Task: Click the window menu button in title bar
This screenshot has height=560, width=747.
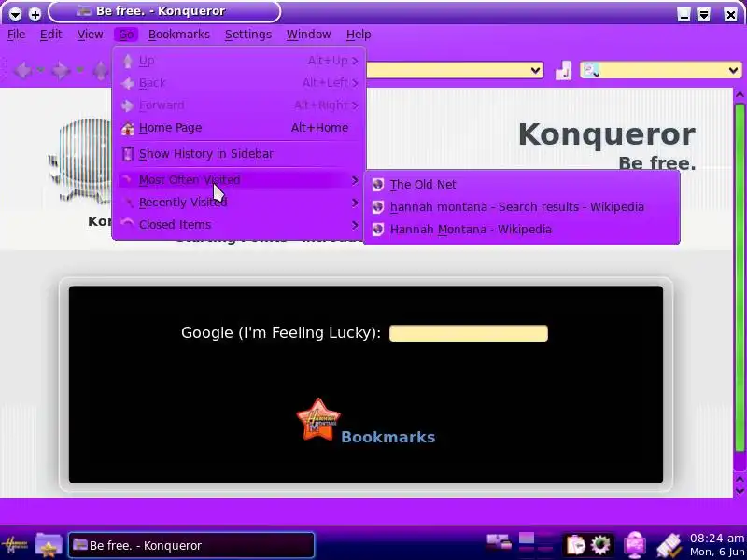Action: 15,14
